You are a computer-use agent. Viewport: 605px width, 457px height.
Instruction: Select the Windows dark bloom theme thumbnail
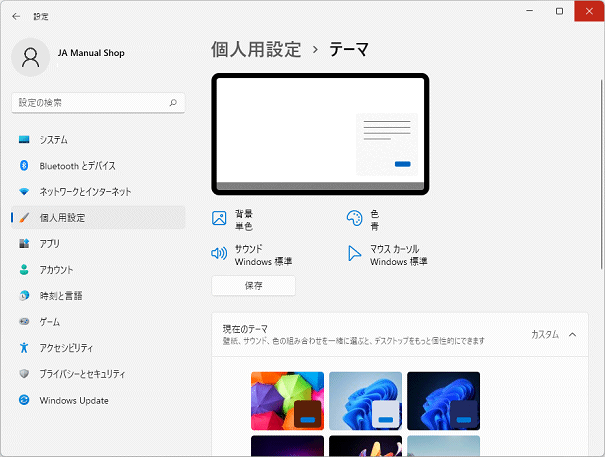444,401
